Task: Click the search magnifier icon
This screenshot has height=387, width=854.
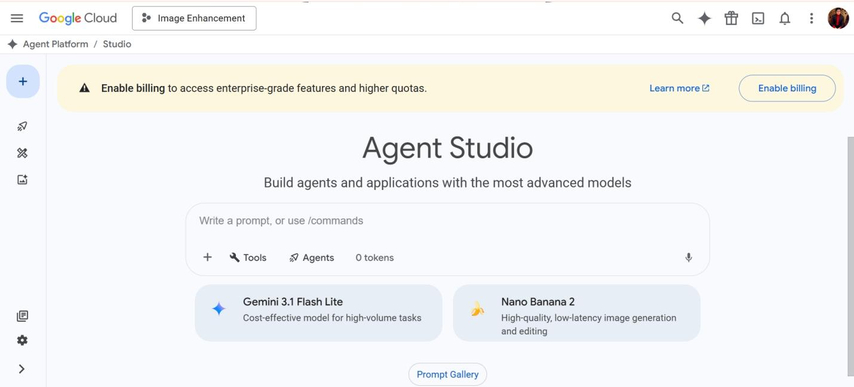Action: 677,18
